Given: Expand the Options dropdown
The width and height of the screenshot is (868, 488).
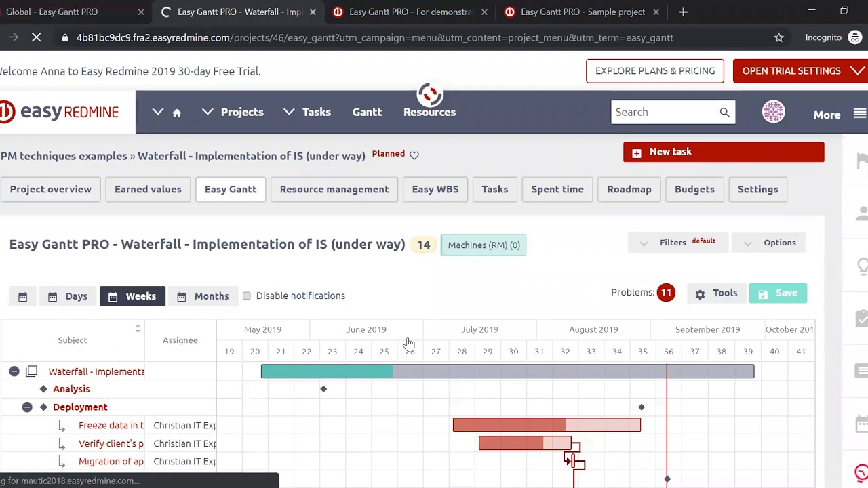Looking at the screenshot, I should 769,243.
